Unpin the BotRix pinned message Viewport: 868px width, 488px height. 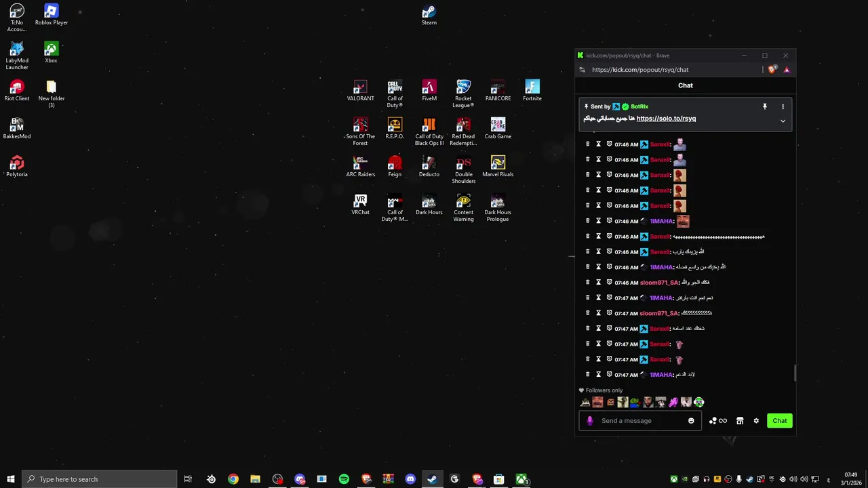coord(765,106)
